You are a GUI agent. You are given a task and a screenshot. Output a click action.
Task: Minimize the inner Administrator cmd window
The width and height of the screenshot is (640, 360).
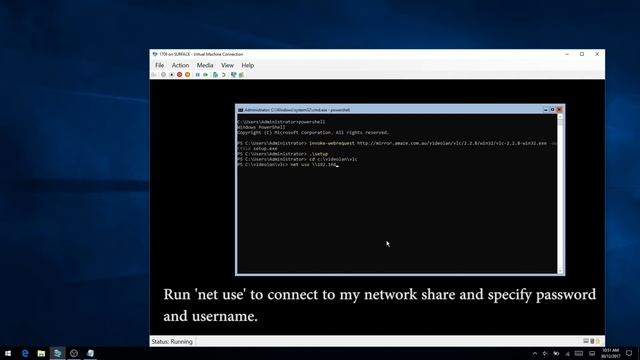pos(546,109)
